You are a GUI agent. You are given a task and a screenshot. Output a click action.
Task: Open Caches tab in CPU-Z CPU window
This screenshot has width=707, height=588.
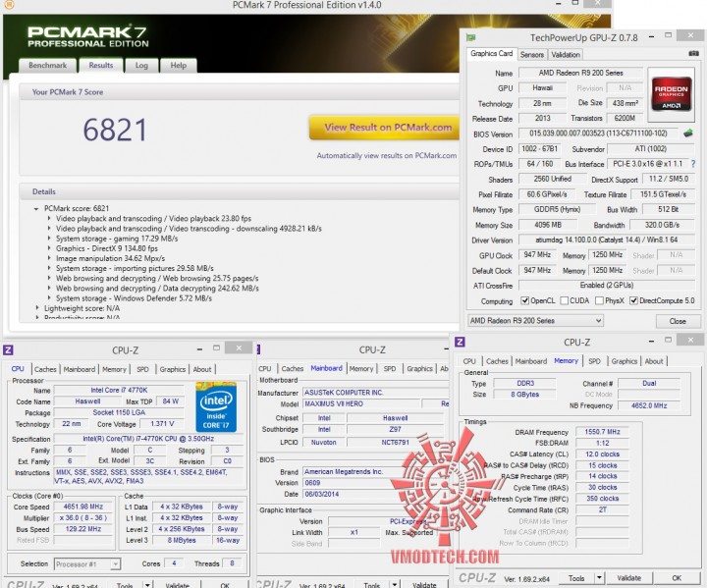(x=45, y=369)
